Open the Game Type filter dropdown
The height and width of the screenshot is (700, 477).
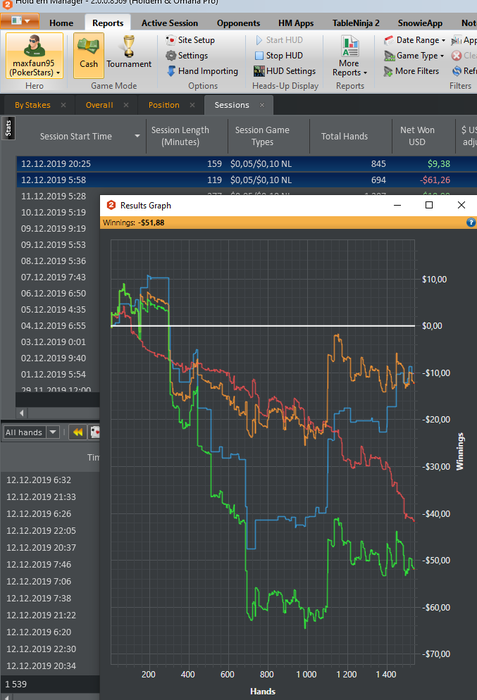click(414, 56)
